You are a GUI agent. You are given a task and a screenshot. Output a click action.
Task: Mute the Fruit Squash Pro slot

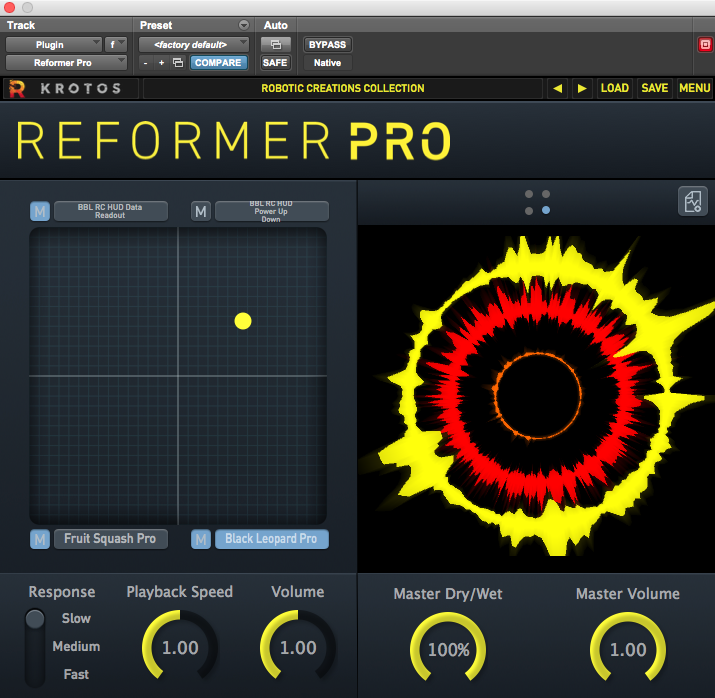pyautogui.click(x=40, y=539)
